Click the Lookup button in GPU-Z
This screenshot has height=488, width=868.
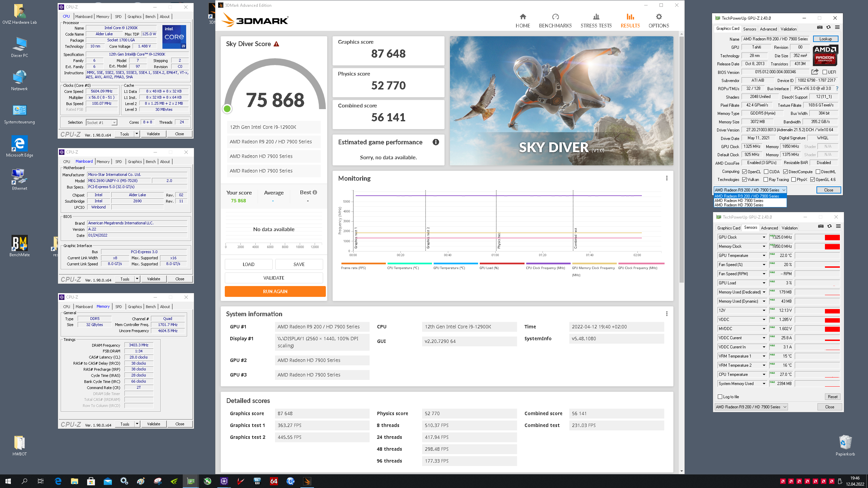tap(825, 39)
